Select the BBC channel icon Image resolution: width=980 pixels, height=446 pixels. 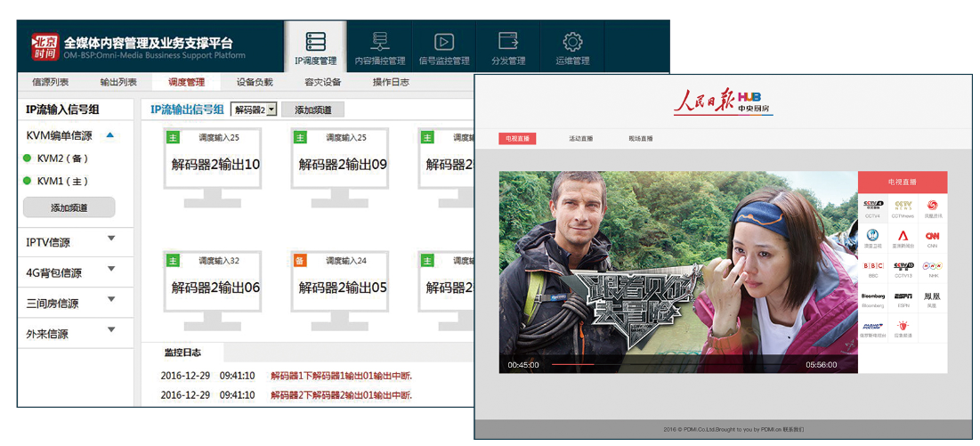pyautogui.click(x=873, y=267)
